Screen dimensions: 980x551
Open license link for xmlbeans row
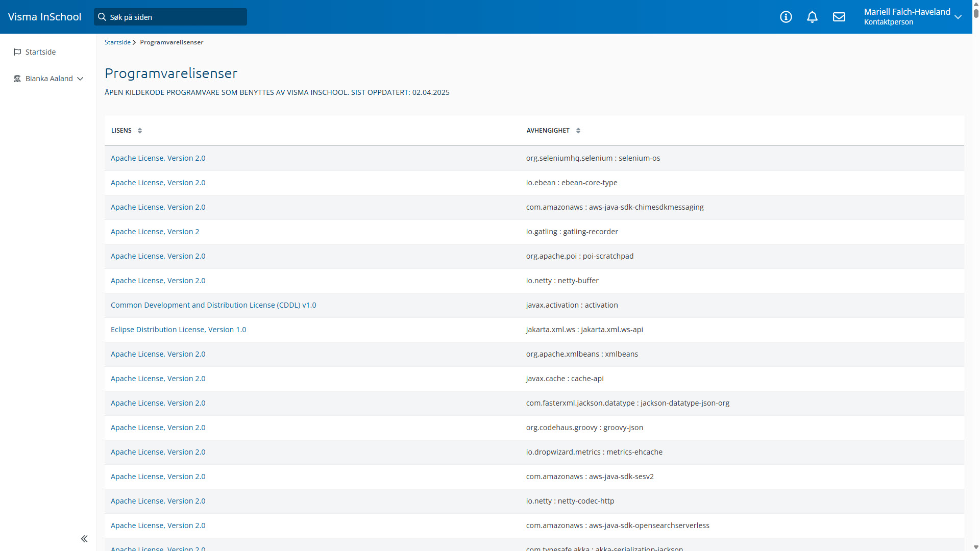[x=158, y=354]
